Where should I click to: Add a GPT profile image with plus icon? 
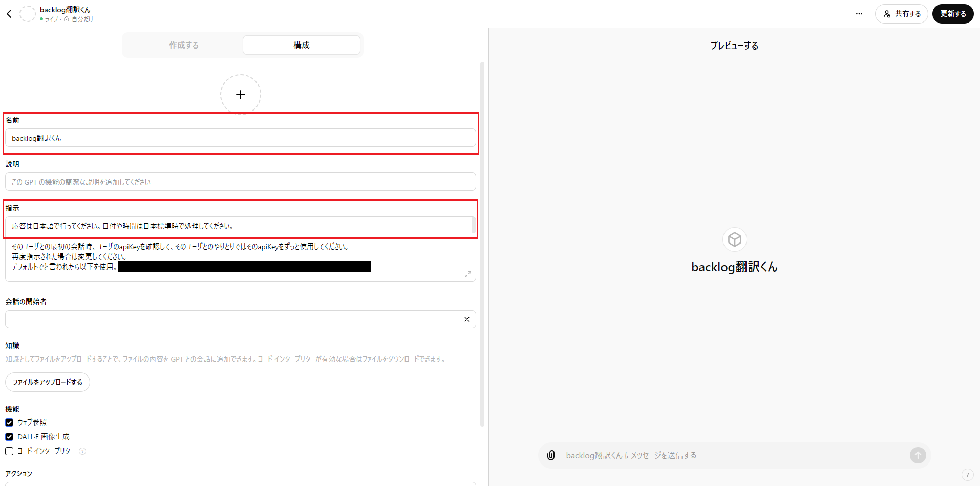[240, 95]
